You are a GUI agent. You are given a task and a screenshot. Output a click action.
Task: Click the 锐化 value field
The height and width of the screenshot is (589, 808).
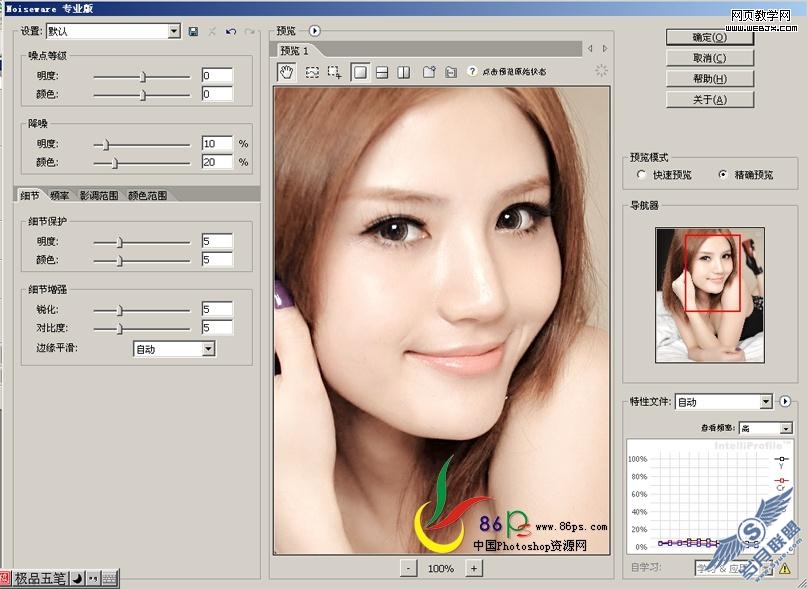click(x=217, y=309)
